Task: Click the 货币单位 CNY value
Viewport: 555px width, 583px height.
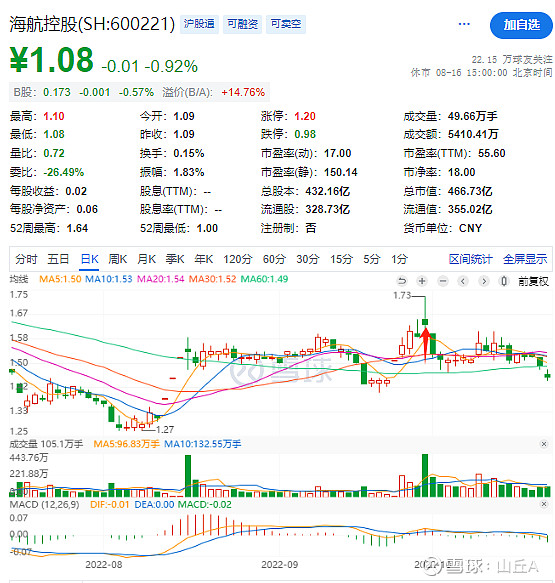Action: pos(470,228)
